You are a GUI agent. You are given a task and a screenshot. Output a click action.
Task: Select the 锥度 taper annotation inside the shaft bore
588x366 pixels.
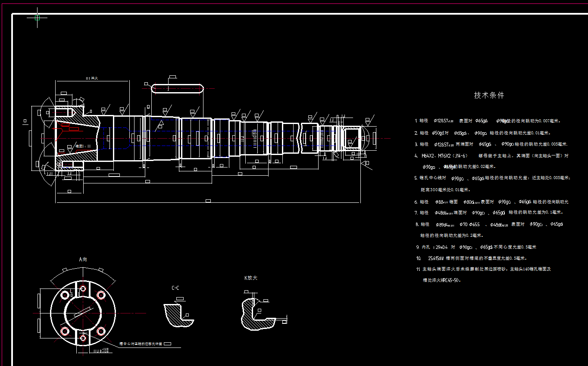pyautogui.click(x=83, y=146)
